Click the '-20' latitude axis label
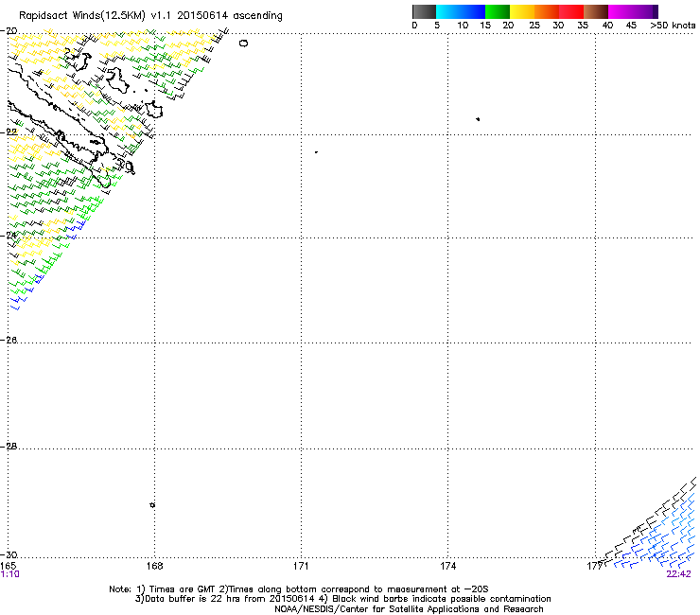The height and width of the screenshot is (615, 700). (9, 31)
